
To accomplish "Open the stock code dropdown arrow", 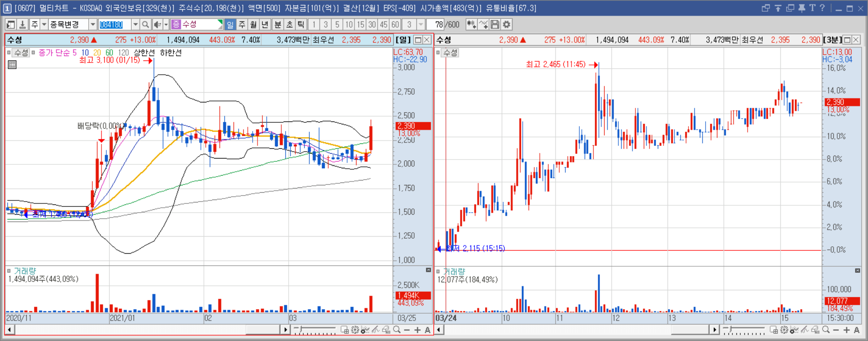I will pos(135,24).
